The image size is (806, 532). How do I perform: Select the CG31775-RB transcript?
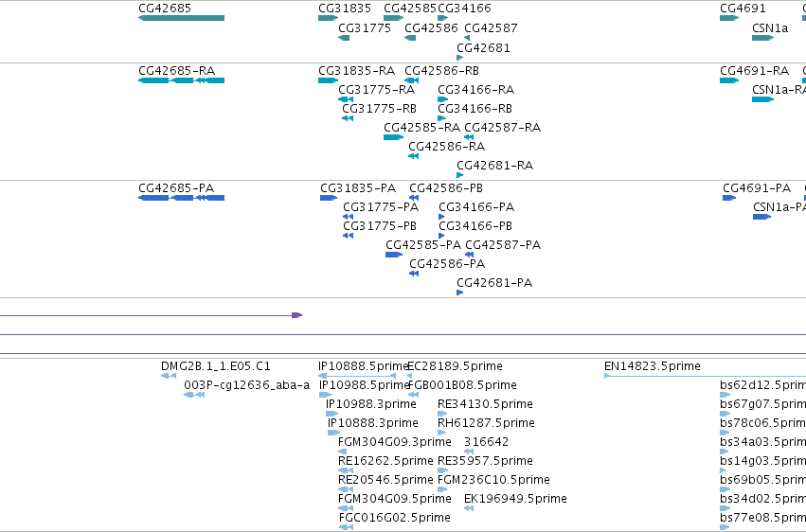(x=348, y=118)
